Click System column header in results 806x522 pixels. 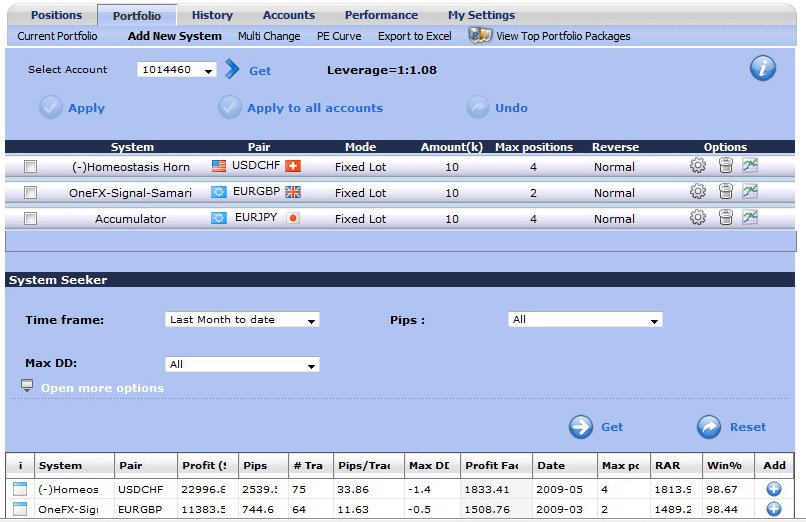pos(75,465)
